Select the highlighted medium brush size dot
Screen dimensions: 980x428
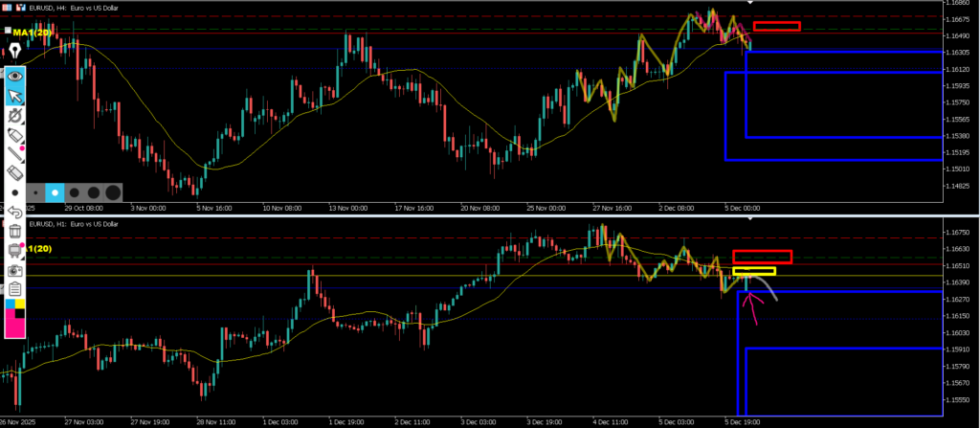[x=54, y=192]
